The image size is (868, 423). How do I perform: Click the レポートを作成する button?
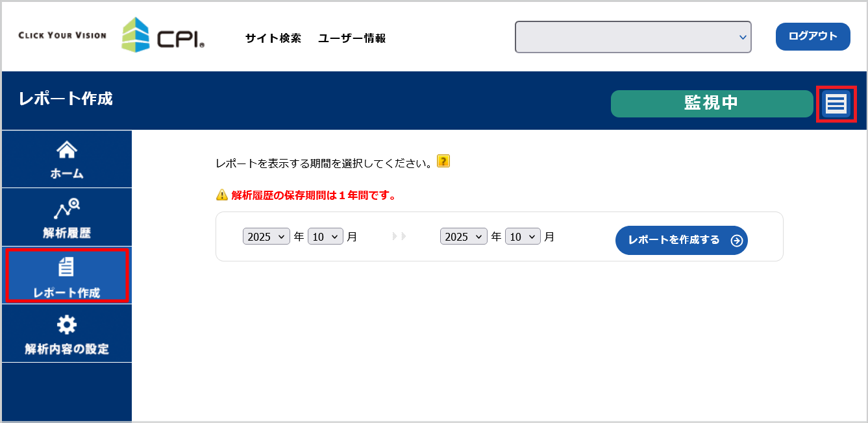click(681, 240)
